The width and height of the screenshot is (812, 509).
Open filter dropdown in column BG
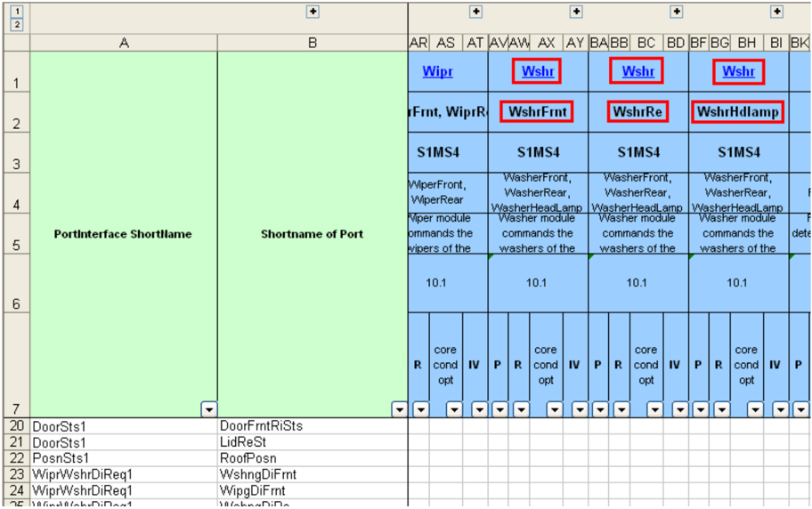click(722, 410)
